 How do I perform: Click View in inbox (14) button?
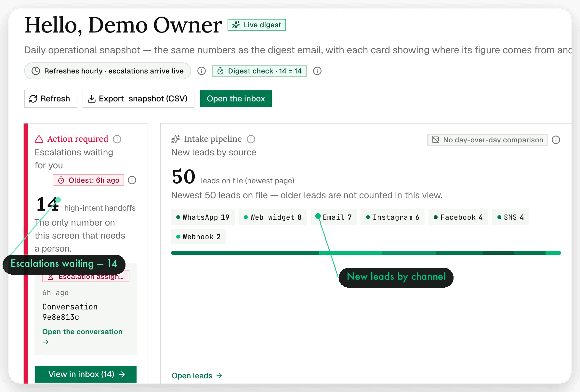[x=86, y=374]
